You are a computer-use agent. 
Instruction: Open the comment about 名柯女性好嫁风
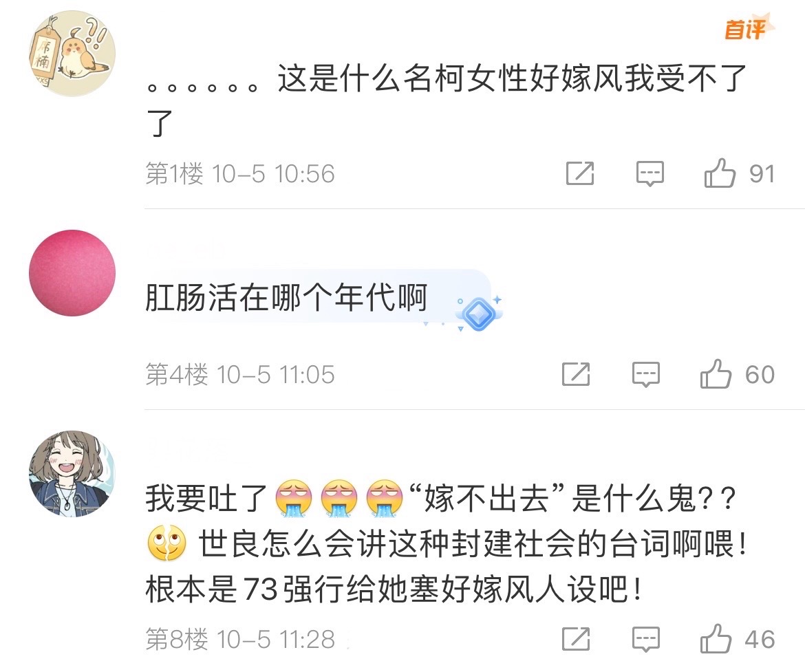[x=446, y=100]
